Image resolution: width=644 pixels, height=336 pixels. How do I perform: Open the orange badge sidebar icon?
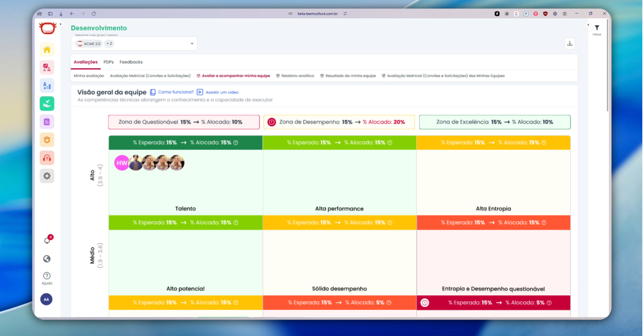[x=47, y=140]
